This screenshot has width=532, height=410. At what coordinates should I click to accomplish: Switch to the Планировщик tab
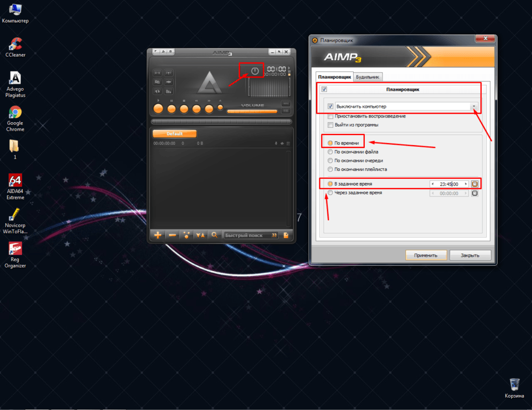334,77
